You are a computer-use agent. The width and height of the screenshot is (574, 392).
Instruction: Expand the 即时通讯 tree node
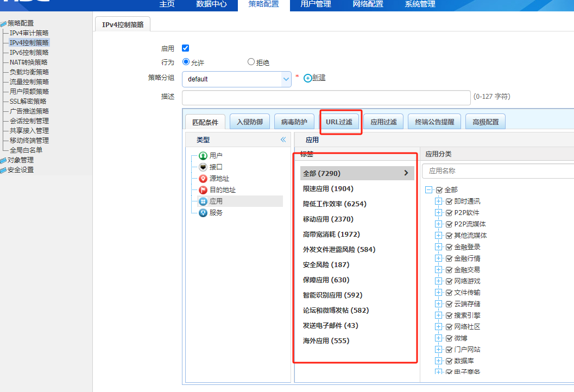coord(439,201)
